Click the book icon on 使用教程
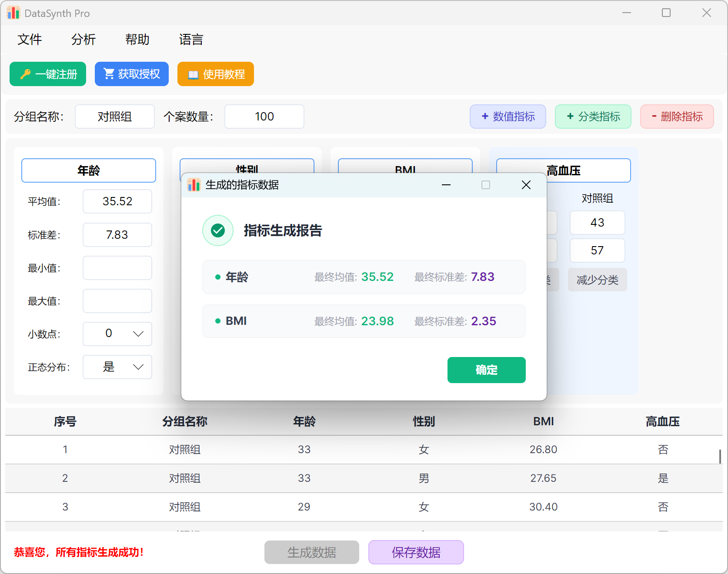Image resolution: width=728 pixels, height=574 pixels. tap(193, 75)
